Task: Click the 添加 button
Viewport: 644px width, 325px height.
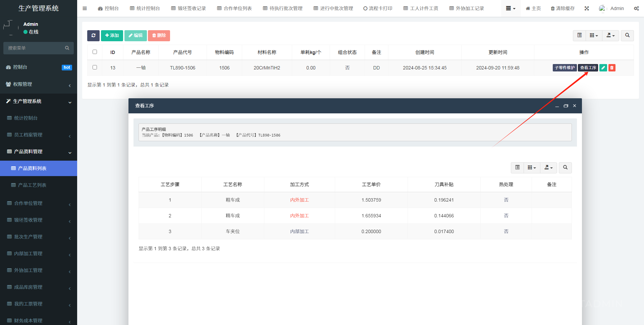Action: [112, 36]
